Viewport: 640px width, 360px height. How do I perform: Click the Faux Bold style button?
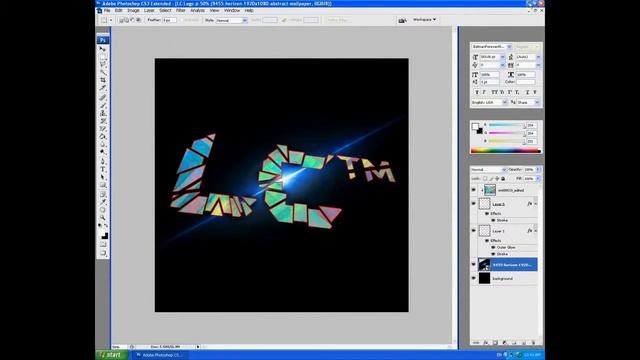point(477,92)
